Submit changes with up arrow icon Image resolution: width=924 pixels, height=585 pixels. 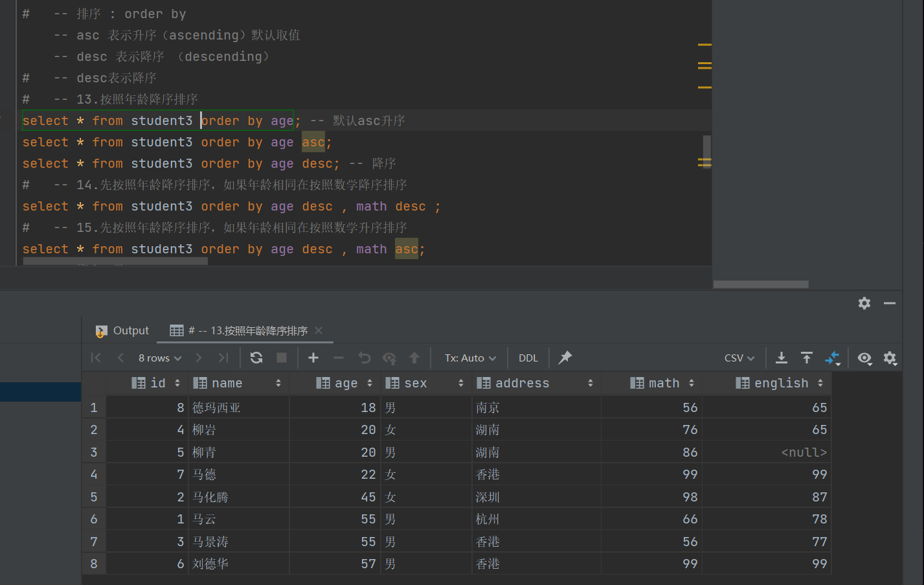(414, 358)
